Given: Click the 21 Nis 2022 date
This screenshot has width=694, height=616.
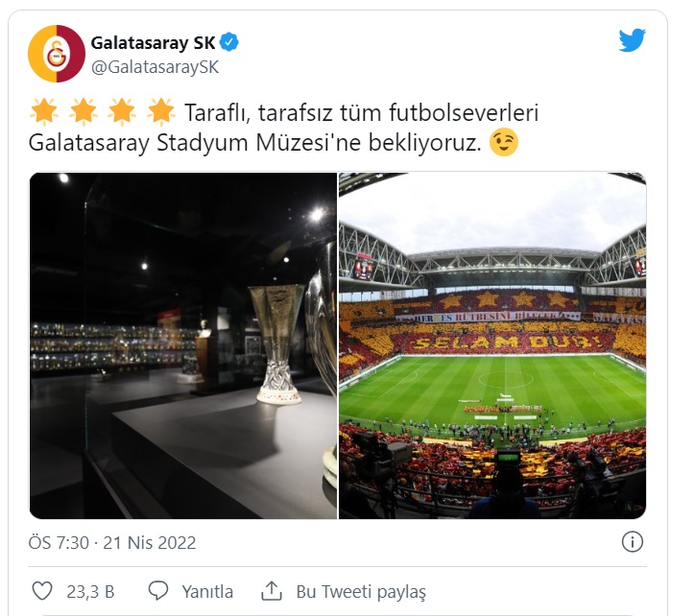Looking at the screenshot, I should [150, 542].
